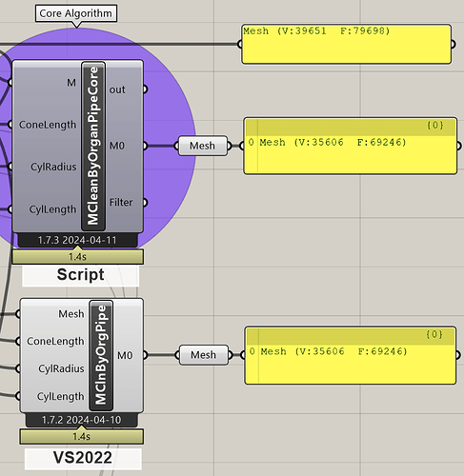The width and height of the screenshot is (464, 476).
Task: Click the top panel showing V:39651 F:79698
Action: click(347, 44)
